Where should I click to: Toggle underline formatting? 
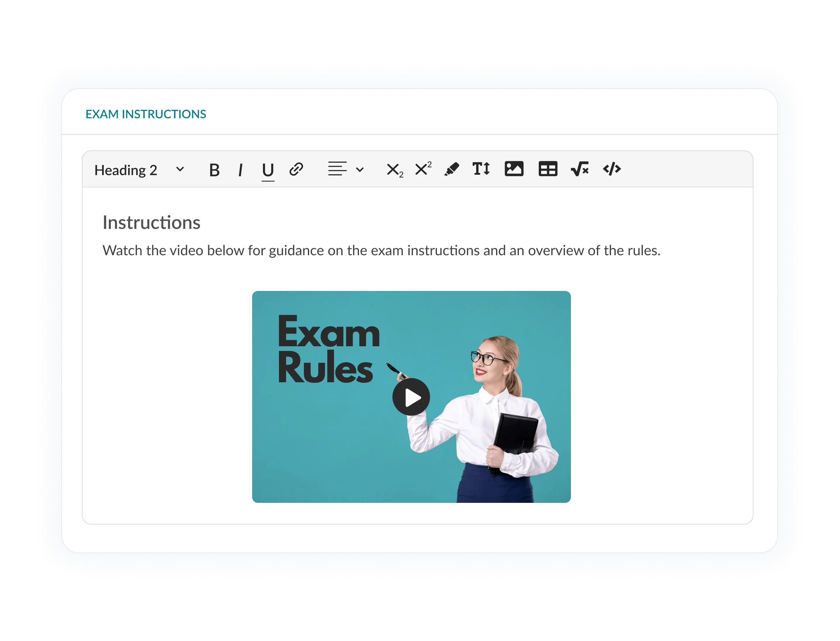(x=268, y=169)
